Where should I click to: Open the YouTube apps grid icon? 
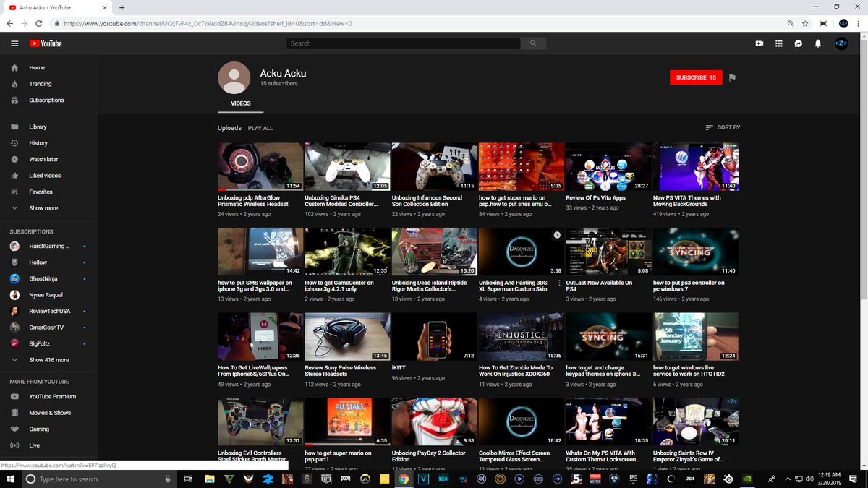click(779, 43)
